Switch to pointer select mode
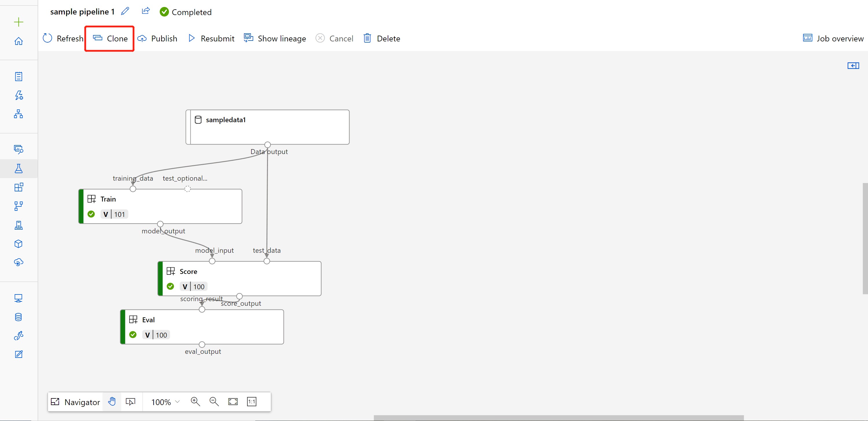Screen dimensions: 868x421 coord(130,401)
